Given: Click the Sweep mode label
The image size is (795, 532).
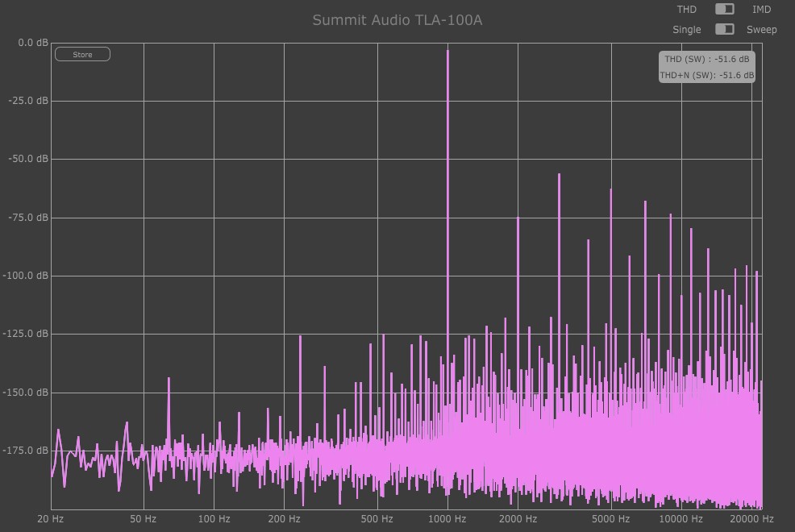Looking at the screenshot, I should (761, 29).
